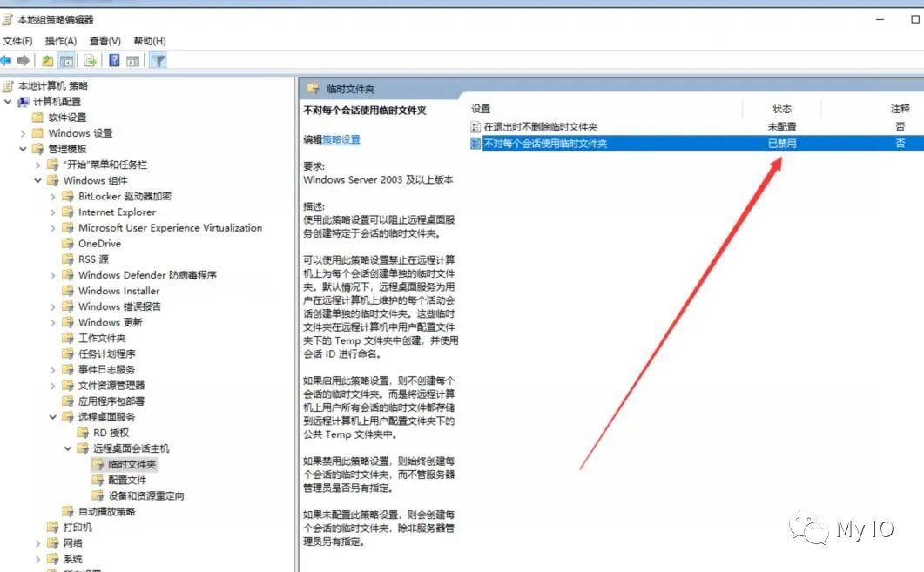Screen dimensions: 924x572
Task: Select the 软件设置 folder
Action: (x=67, y=118)
